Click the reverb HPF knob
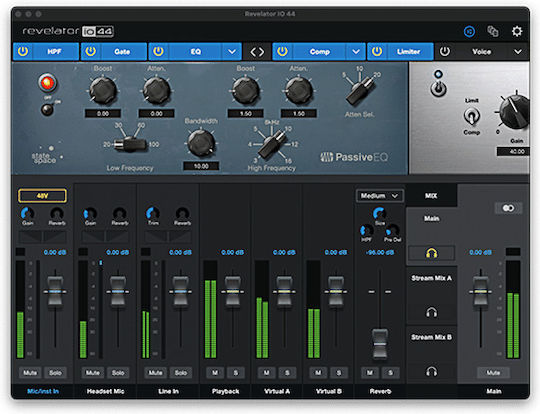The height and width of the screenshot is (414, 540). click(x=366, y=230)
